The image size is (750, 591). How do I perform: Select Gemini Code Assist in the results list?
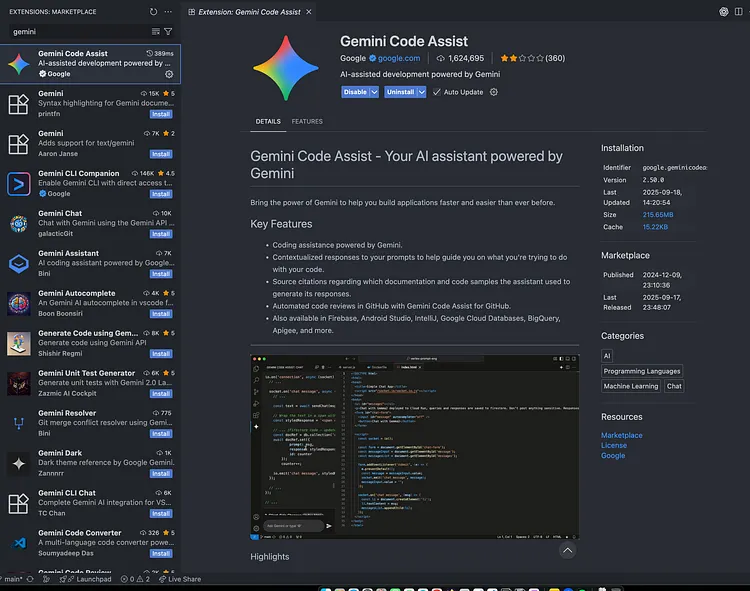click(90, 64)
